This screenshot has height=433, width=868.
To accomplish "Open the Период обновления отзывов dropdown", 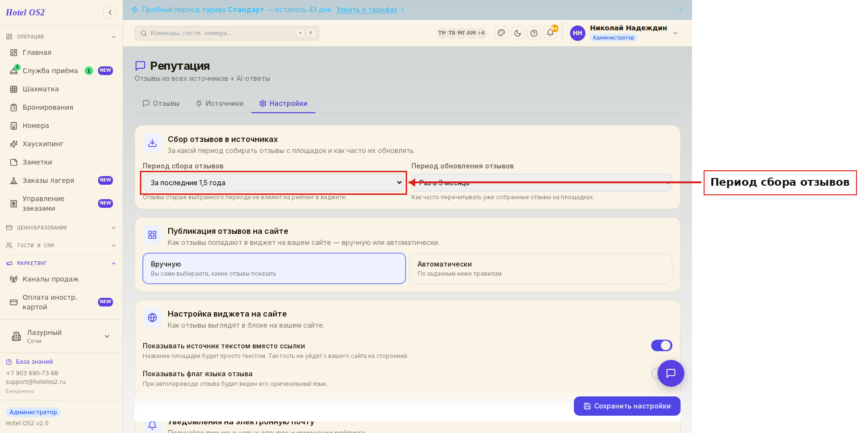I will pos(542,183).
